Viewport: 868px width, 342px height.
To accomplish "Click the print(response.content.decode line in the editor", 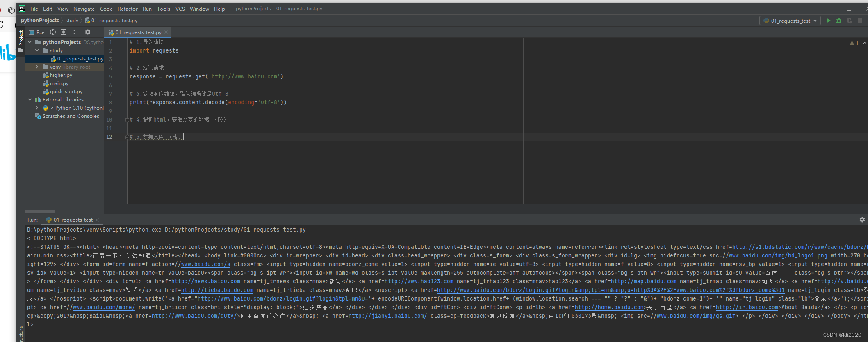I will coord(208,102).
